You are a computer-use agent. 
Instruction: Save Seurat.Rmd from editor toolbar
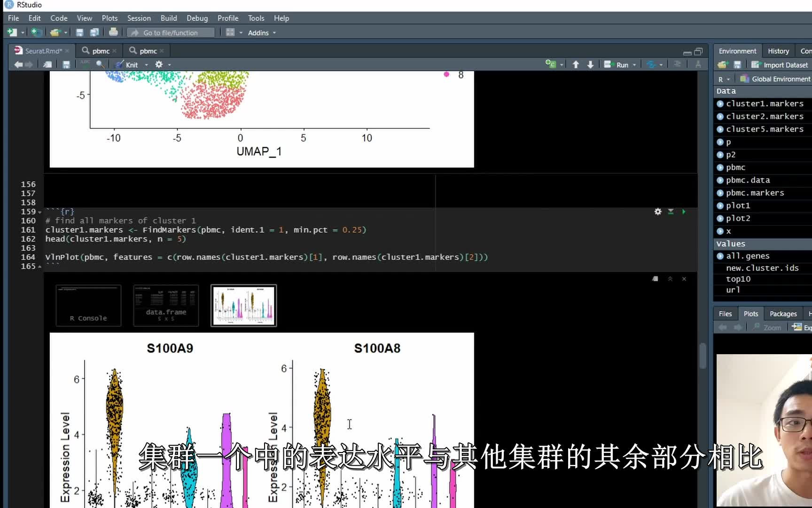pos(66,64)
